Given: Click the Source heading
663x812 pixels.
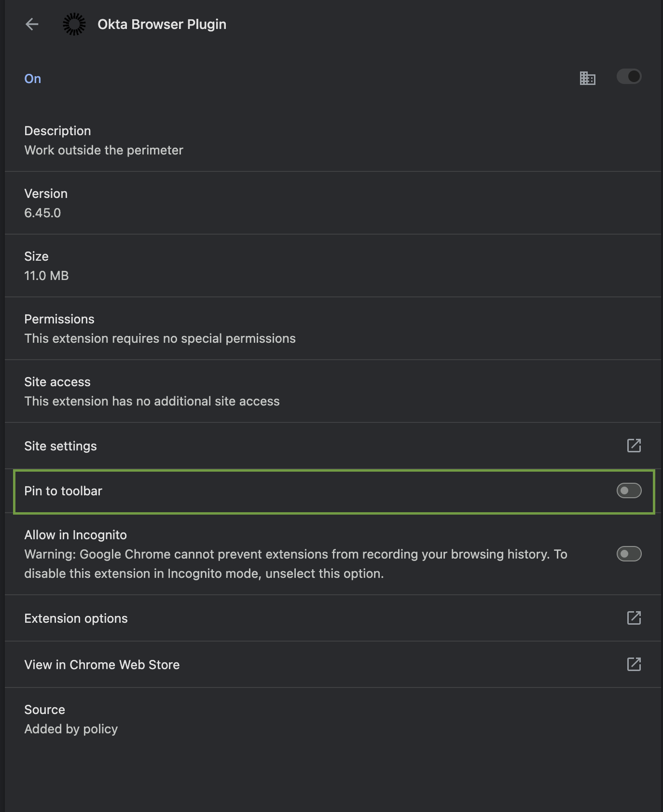Looking at the screenshot, I should point(44,710).
